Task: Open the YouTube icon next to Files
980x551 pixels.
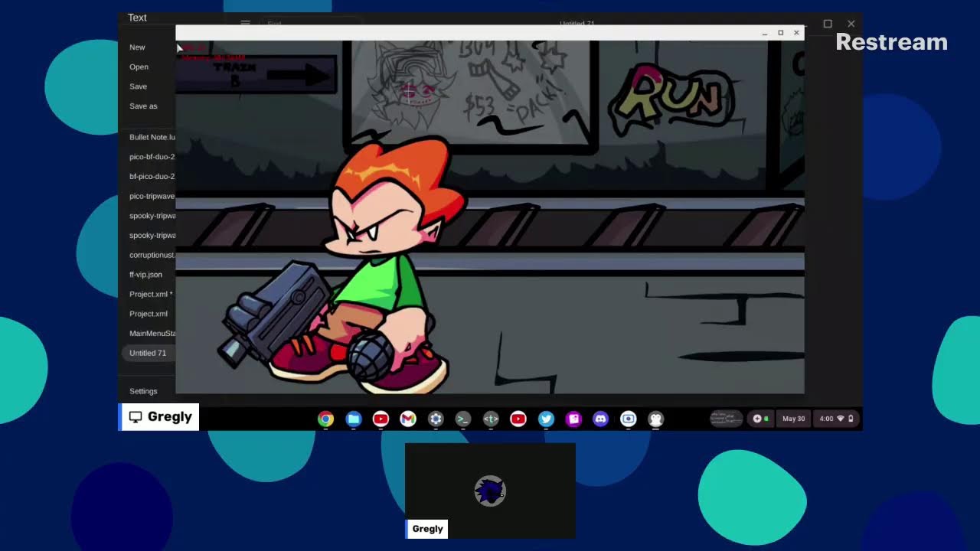Action: [x=381, y=419]
